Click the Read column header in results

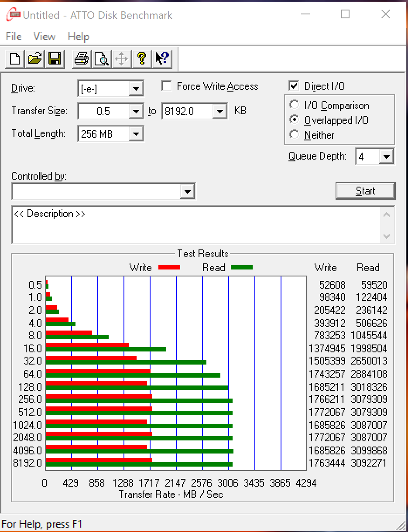tap(368, 267)
